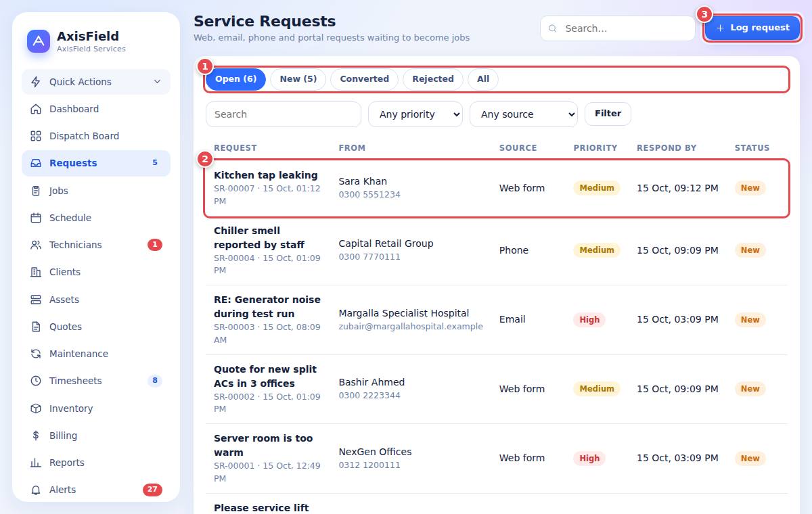This screenshot has width=812, height=514.
Task: Expand the Quick Actions chevron
Action: [x=157, y=82]
